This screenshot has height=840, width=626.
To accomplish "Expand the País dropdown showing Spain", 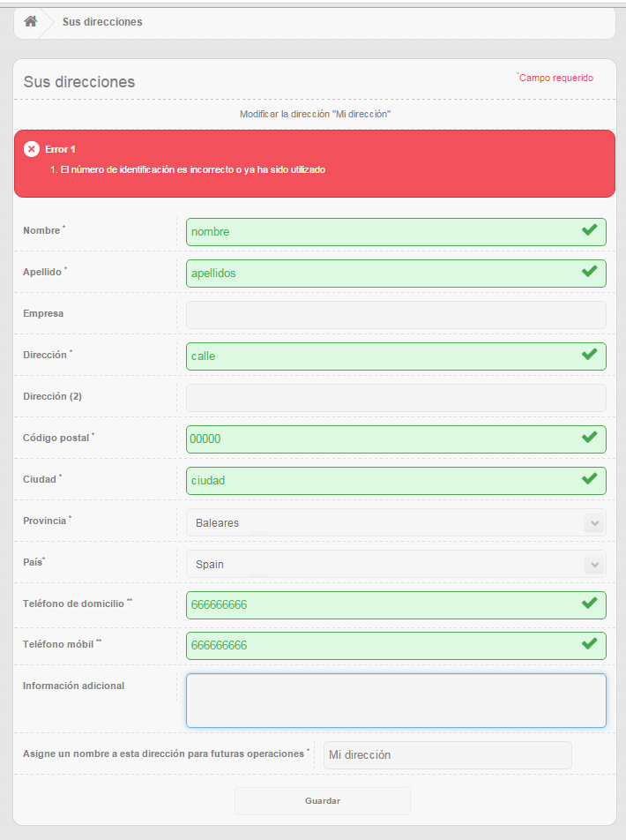I will (396, 564).
